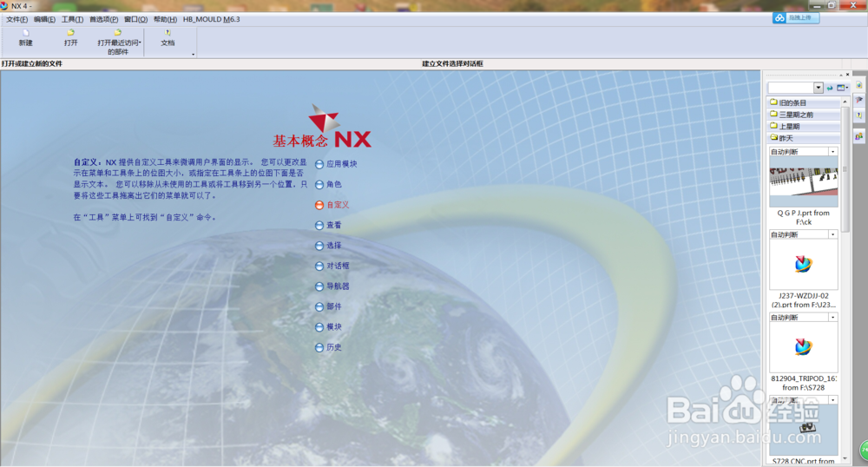Select the 选择 concept link
Image resolution: width=868 pixels, height=467 pixels.
click(328, 246)
